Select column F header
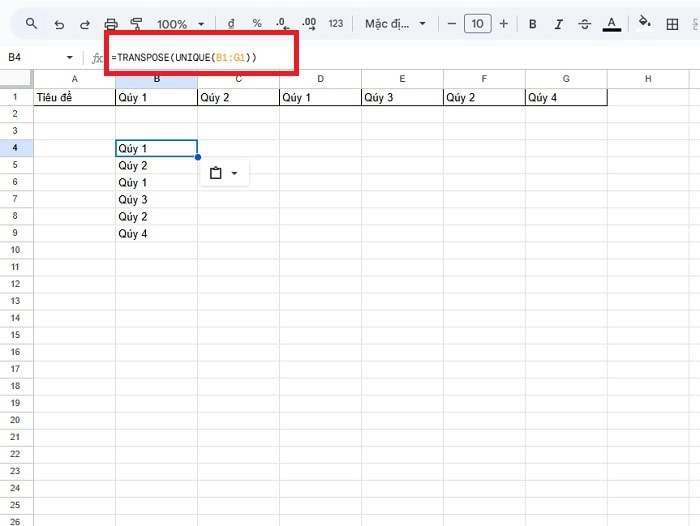 pyautogui.click(x=484, y=79)
